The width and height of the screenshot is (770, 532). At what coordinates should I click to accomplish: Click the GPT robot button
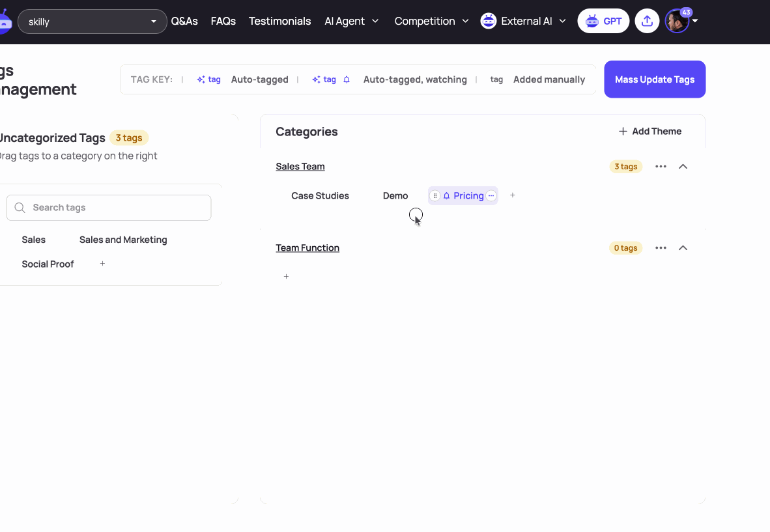point(603,21)
